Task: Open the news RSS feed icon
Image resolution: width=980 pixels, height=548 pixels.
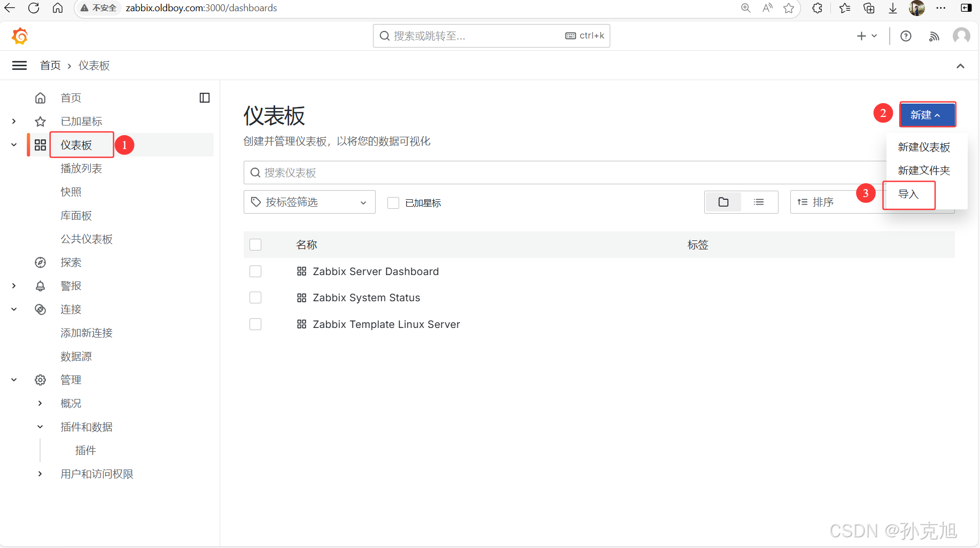Action: (x=934, y=36)
